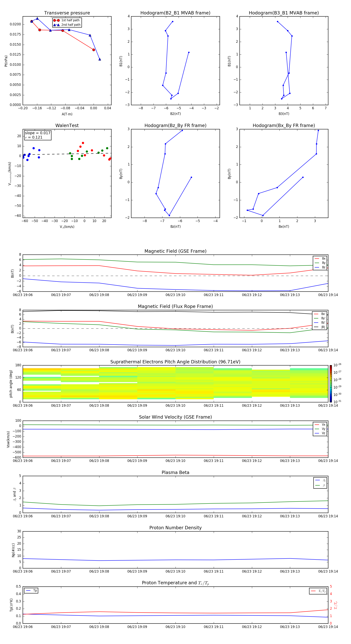This screenshot has width=351, height=644.
Task: Click the 'Solar Wind Velocity (GSE Frame)' title
Action: pos(175,417)
